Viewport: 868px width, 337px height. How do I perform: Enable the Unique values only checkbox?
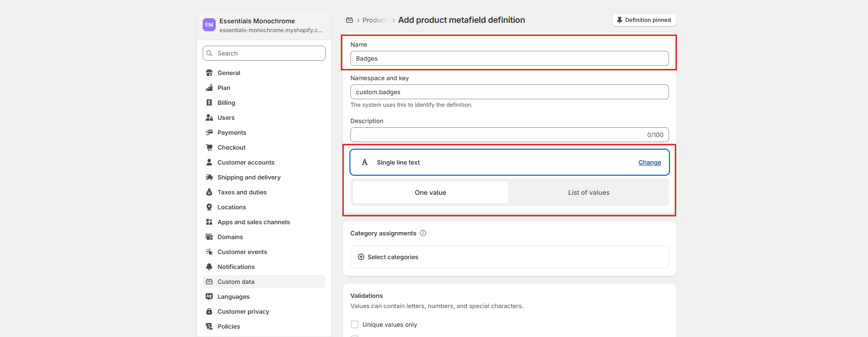point(355,324)
